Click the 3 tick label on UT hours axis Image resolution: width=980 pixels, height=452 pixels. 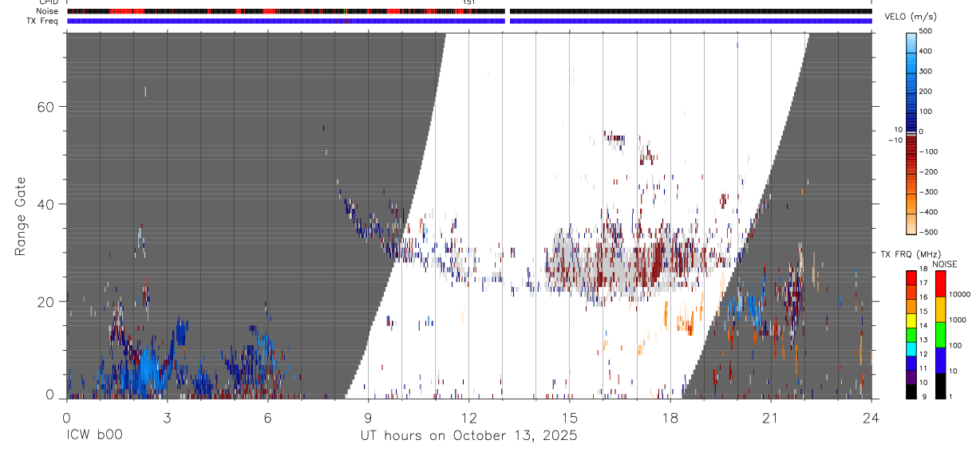point(167,417)
